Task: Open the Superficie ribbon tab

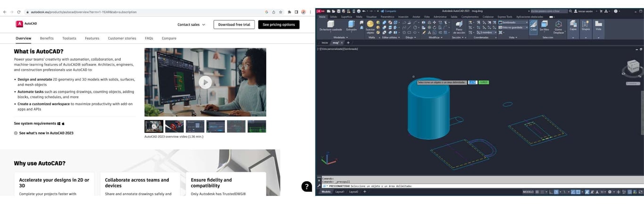Action: pyautogui.click(x=347, y=17)
